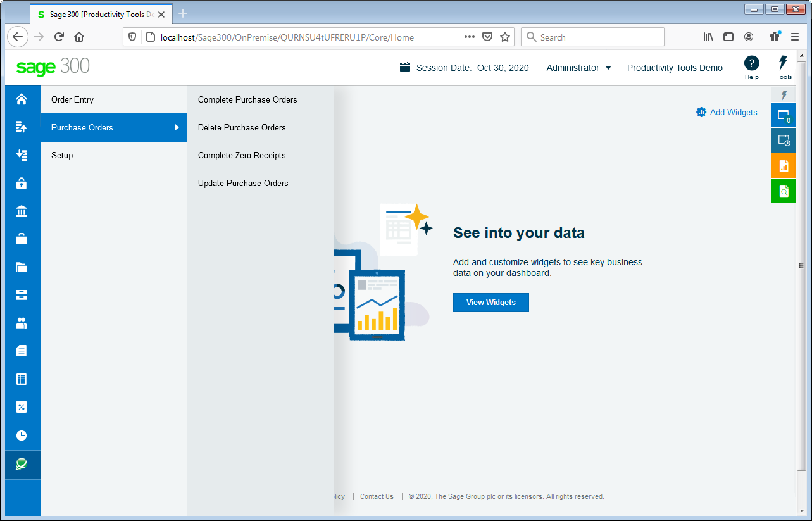Open Complete Zero Receipts
This screenshot has height=521, width=812.
[x=242, y=155]
